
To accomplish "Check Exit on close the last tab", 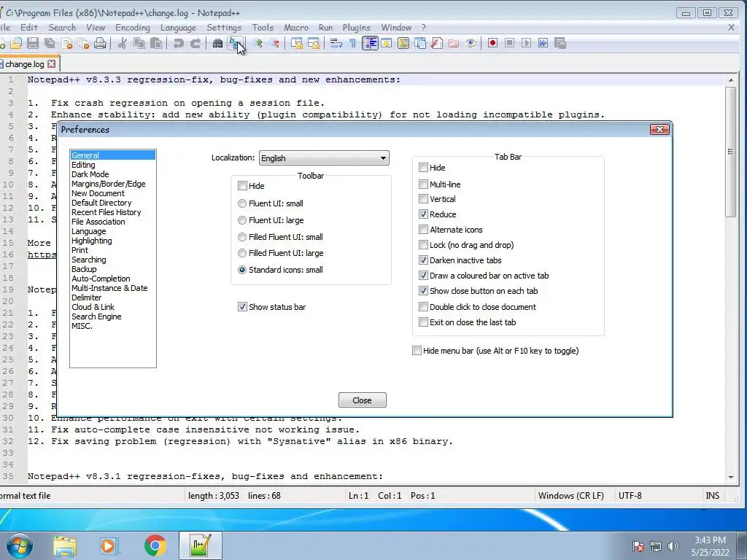I will pos(423,322).
